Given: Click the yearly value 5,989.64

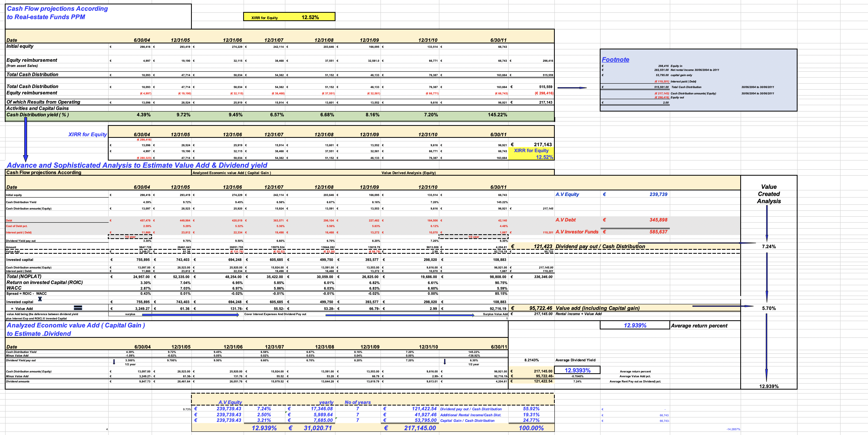Looking at the screenshot, I should [323, 415].
